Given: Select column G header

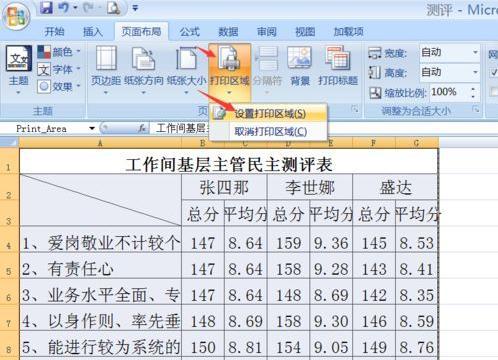Looking at the screenshot, I should (417, 143).
